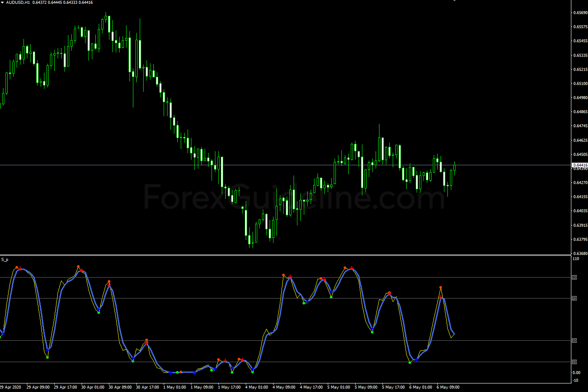Click price scale value 0.63795

point(580,240)
